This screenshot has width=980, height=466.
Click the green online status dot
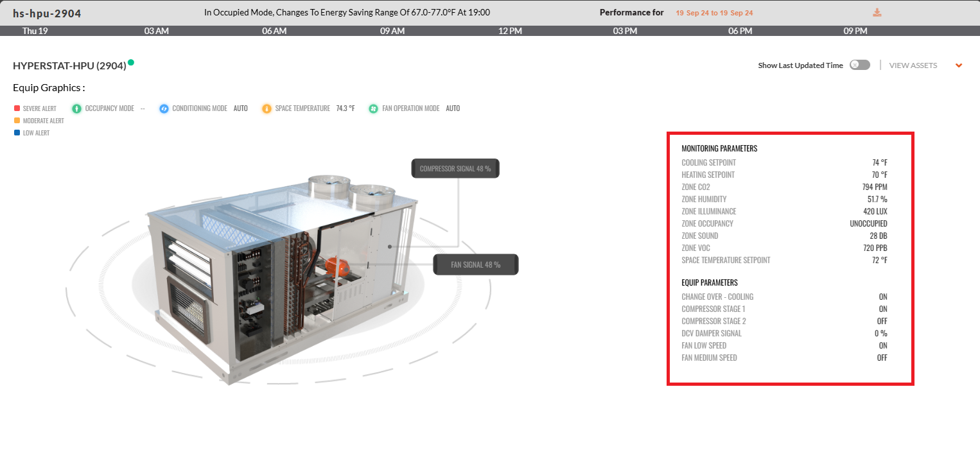click(132, 62)
